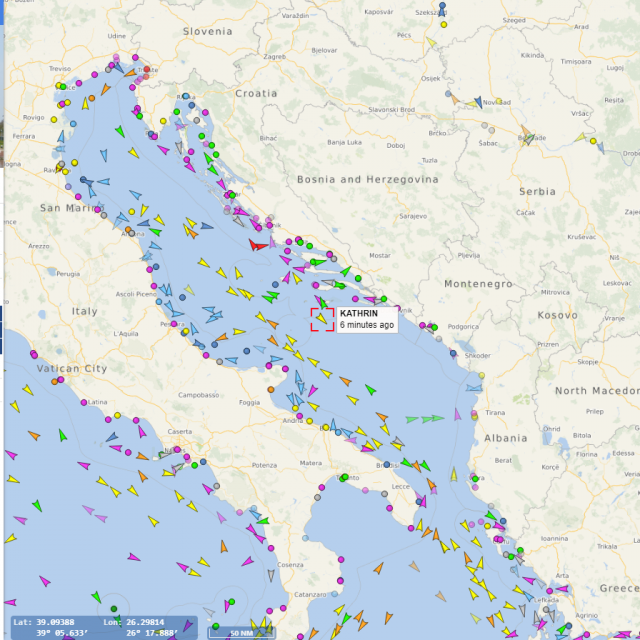The image size is (640, 640).
Task: Click the KATHRIN vessel name tooltip
Action: click(x=366, y=319)
